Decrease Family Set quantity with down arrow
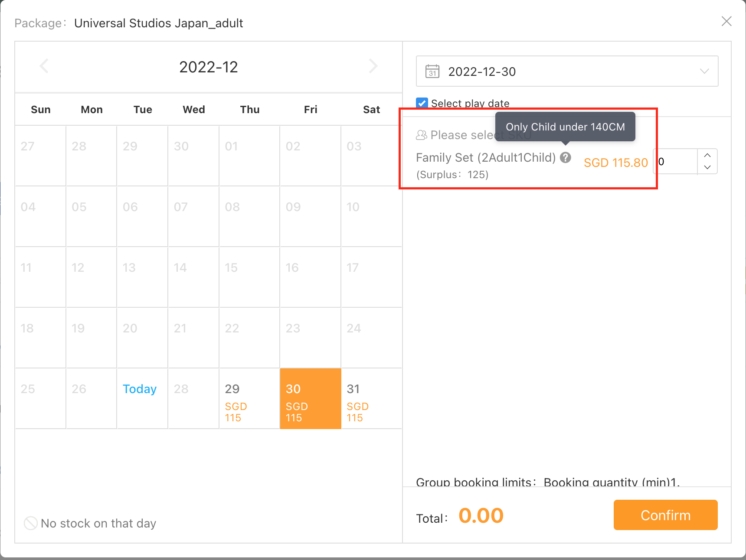Viewport: 746px width, 560px height. coord(707,167)
